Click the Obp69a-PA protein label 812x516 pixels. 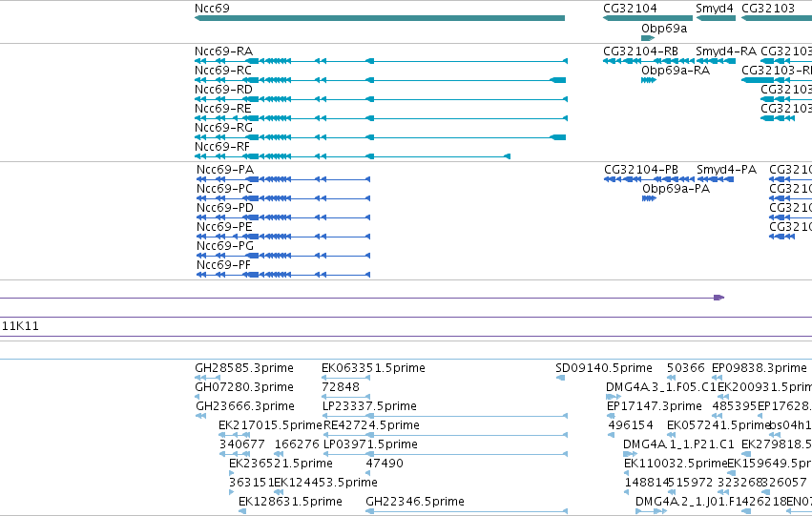676,189
